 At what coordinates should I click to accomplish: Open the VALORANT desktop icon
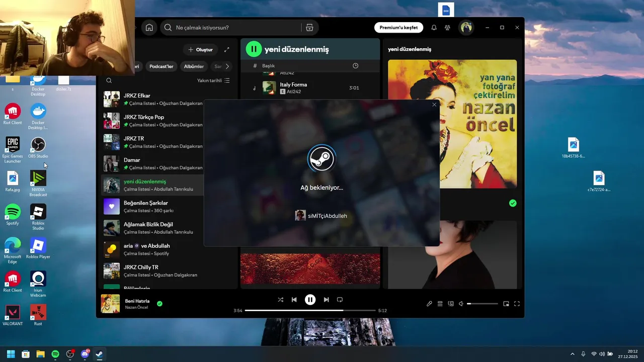(13, 315)
